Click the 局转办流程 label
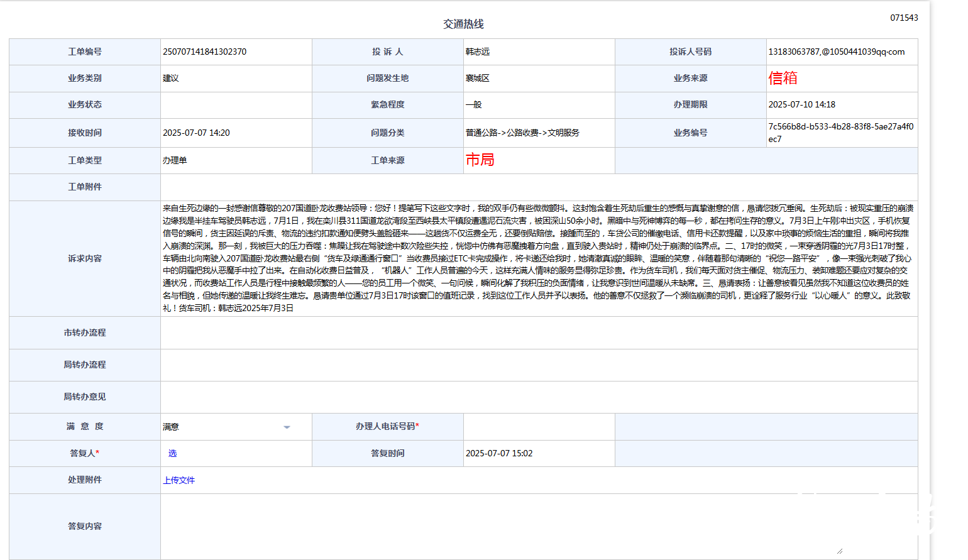Screen dimensions: 968x560 (85, 365)
